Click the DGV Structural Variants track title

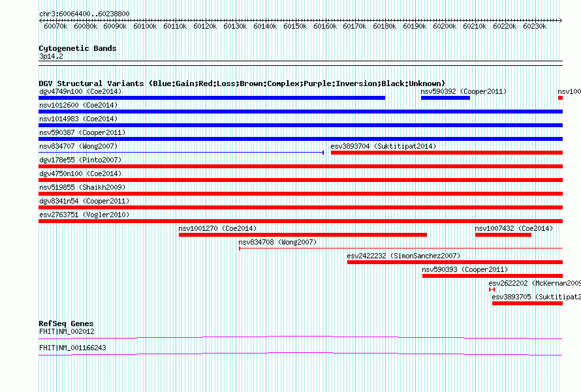click(x=242, y=83)
